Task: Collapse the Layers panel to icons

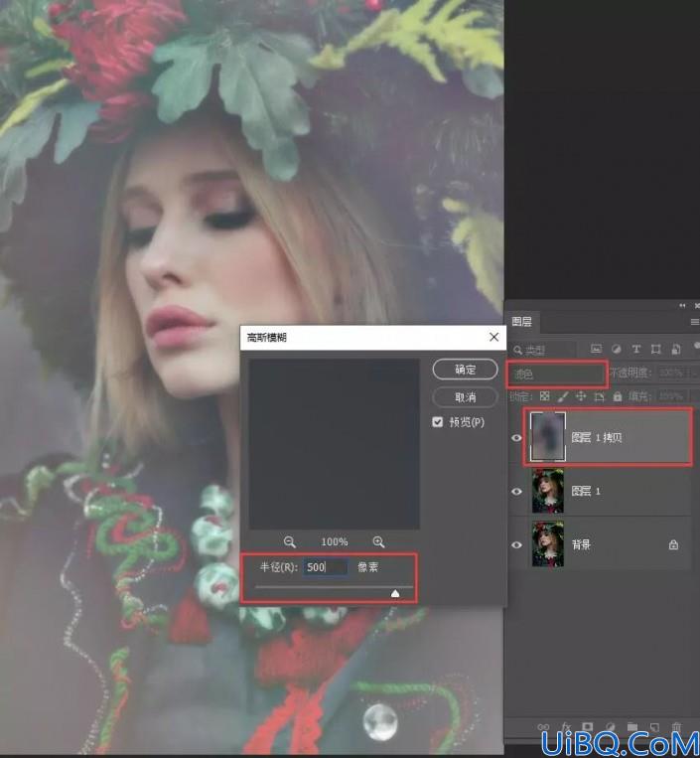Action: [x=682, y=305]
